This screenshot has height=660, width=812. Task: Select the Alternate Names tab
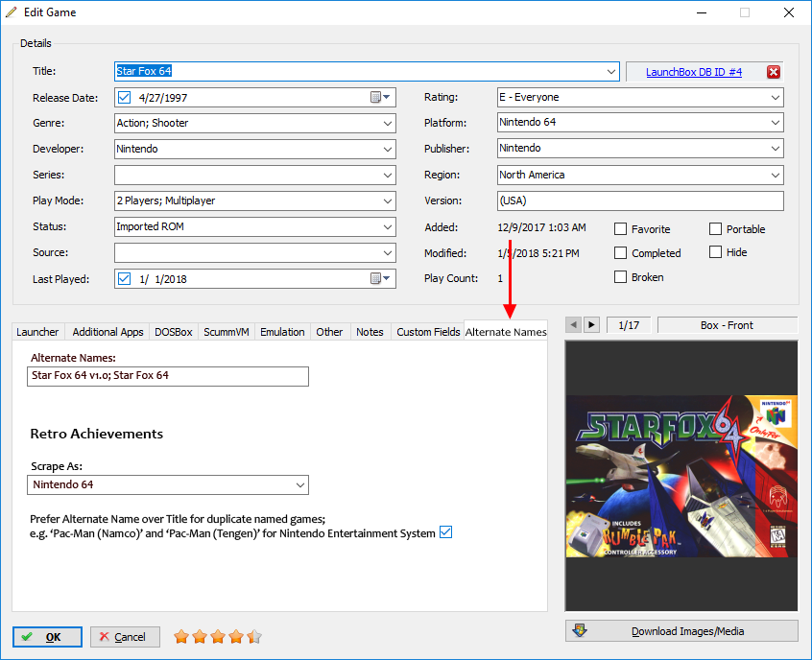click(x=506, y=331)
